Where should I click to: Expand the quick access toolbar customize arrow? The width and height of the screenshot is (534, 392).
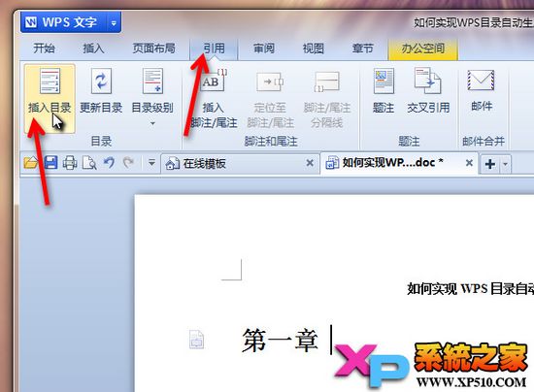[x=151, y=163]
